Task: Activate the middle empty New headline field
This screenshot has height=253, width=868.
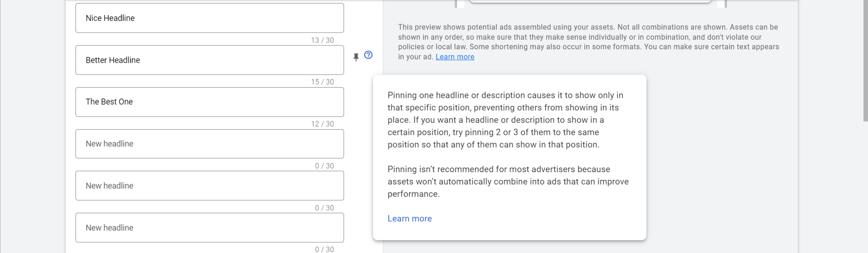Action: pos(210,186)
